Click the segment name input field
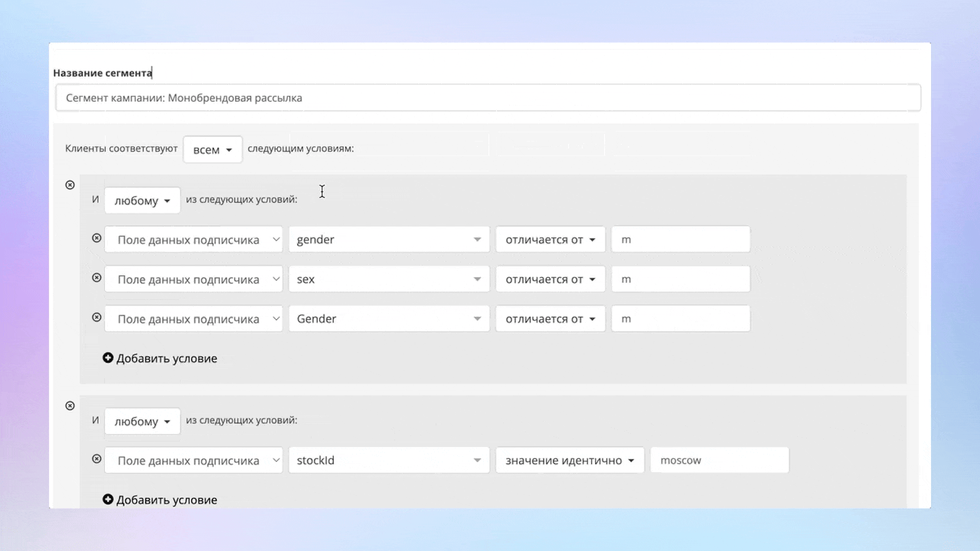The width and height of the screenshot is (980, 551). (488, 98)
